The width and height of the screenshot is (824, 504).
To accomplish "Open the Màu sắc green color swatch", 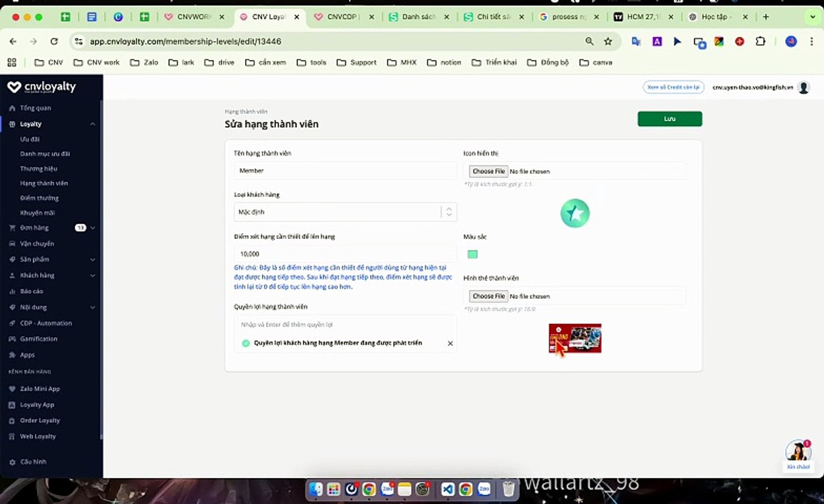I will 472,254.
